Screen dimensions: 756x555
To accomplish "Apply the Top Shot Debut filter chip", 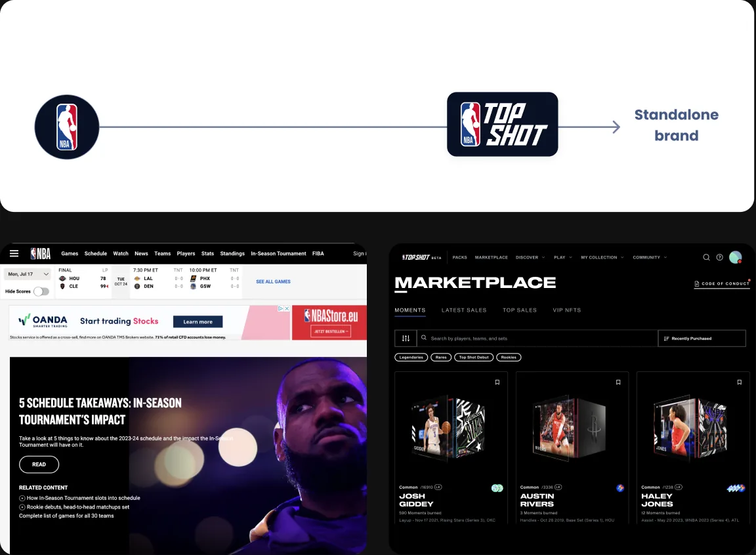I will click(x=474, y=358).
